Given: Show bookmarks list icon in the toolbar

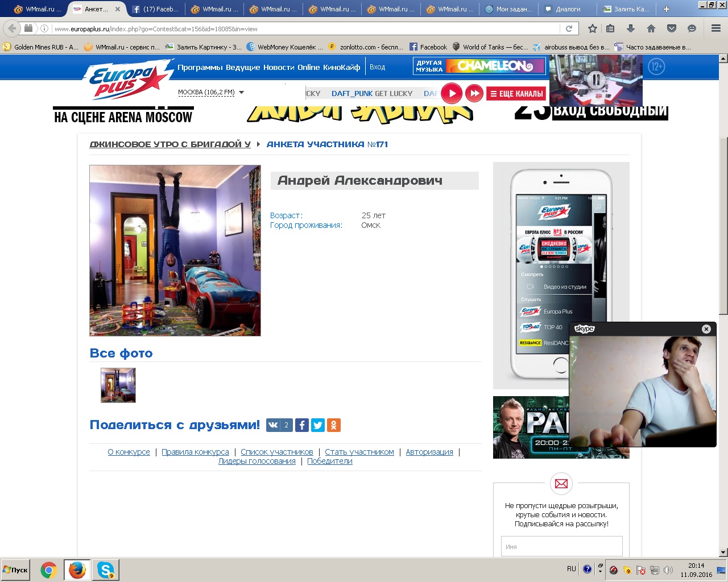Looking at the screenshot, I should (x=610, y=28).
